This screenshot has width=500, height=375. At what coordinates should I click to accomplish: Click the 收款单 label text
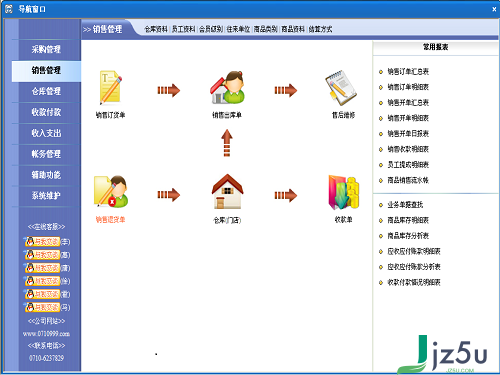point(344,220)
